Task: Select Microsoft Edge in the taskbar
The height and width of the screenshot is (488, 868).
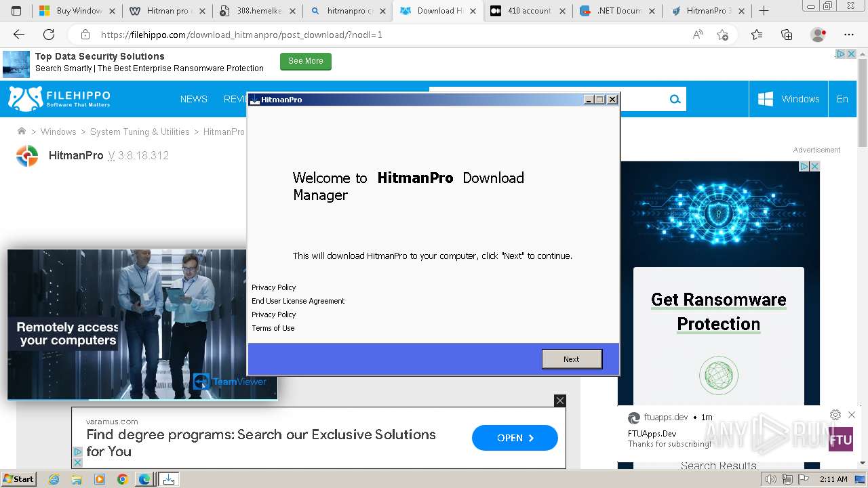Action: click(144, 479)
